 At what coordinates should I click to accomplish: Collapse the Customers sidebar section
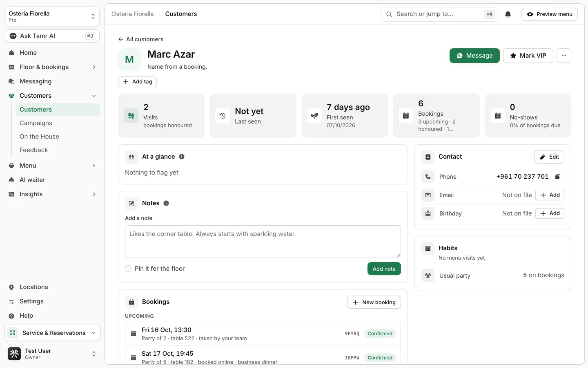[52, 96]
